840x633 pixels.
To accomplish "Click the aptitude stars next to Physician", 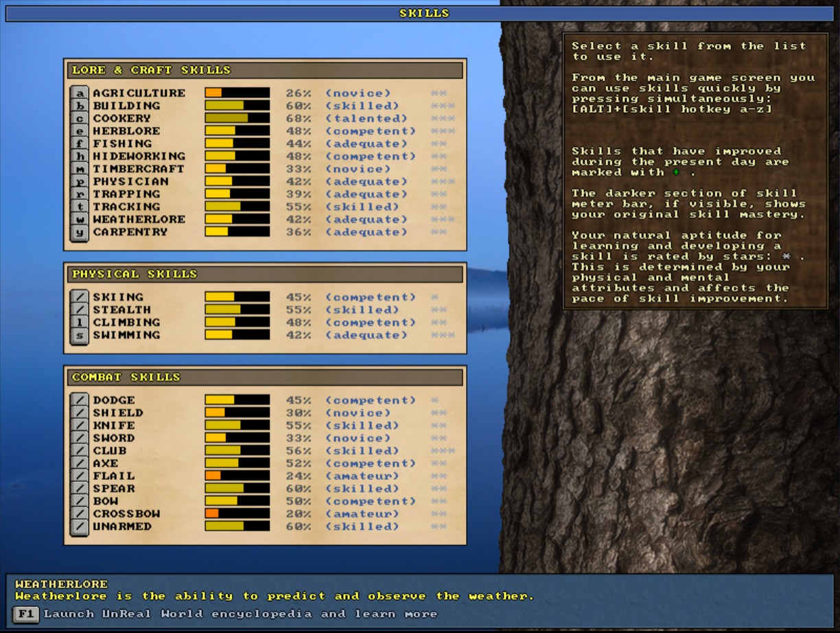I will tap(443, 182).
